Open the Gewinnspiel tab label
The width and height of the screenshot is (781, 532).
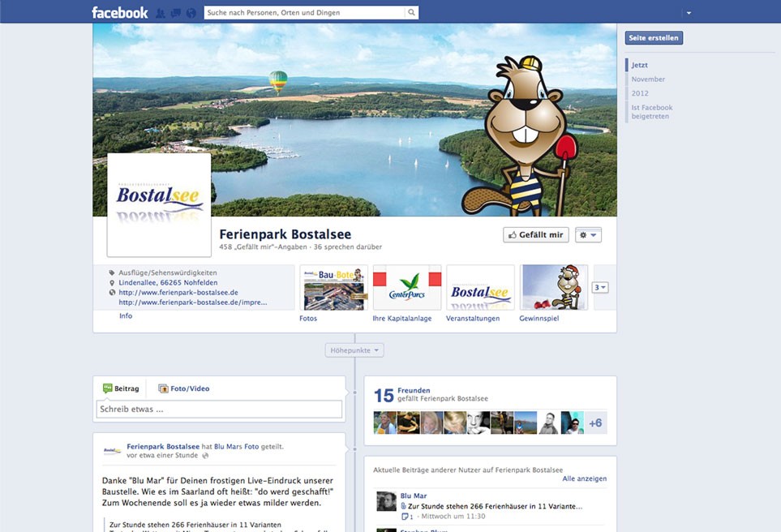539,318
